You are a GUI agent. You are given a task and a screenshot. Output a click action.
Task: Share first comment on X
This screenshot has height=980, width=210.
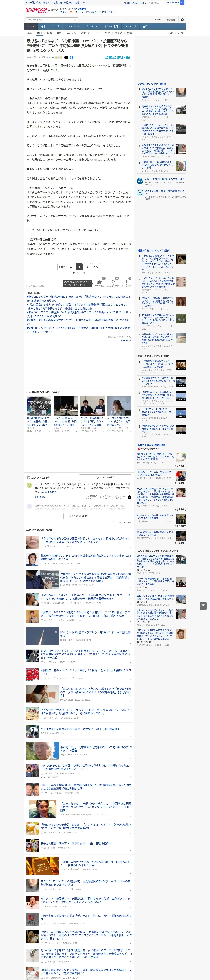tap(130, 497)
